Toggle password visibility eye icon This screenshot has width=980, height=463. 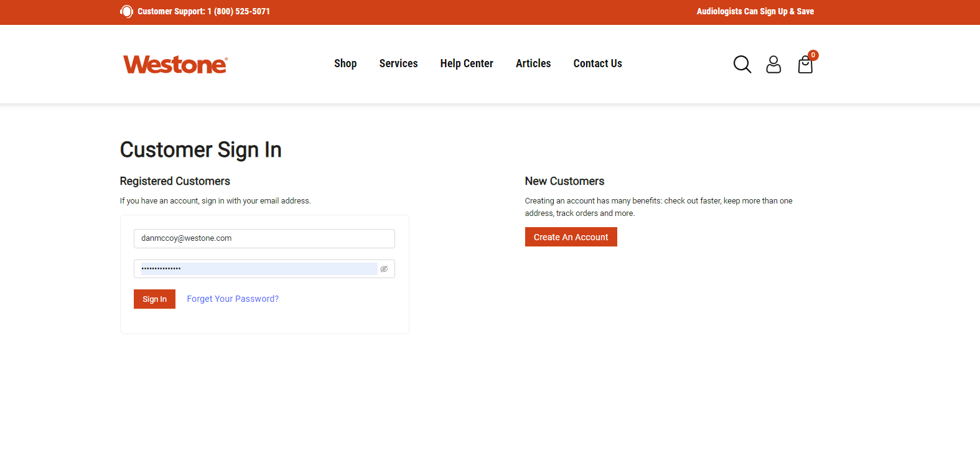tap(384, 269)
